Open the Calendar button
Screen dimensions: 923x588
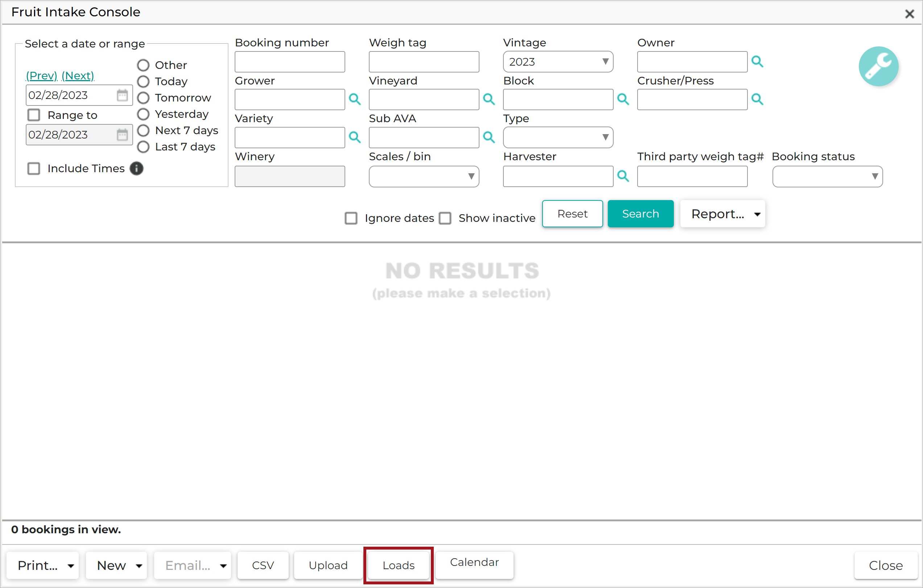point(474,566)
